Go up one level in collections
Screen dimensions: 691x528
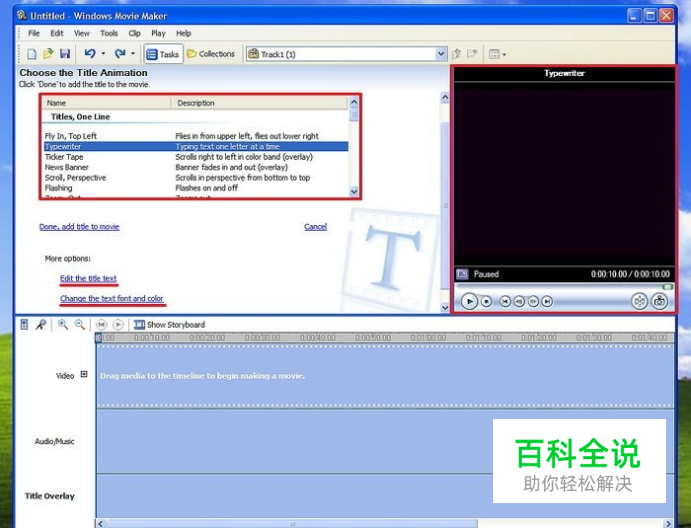tap(456, 54)
